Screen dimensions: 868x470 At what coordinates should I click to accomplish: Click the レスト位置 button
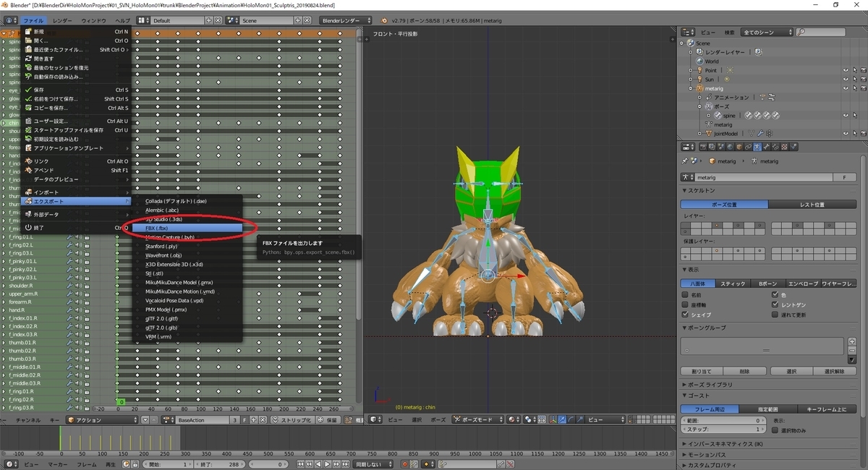tap(812, 205)
